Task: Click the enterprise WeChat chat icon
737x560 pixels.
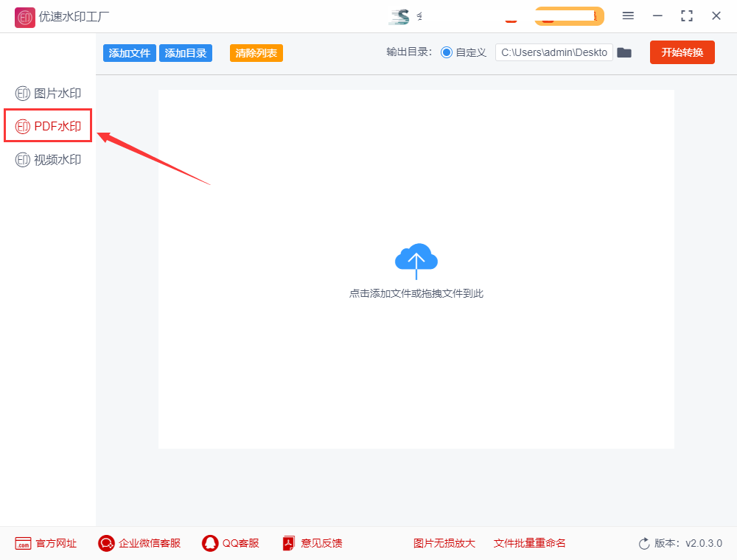Action: point(106,544)
